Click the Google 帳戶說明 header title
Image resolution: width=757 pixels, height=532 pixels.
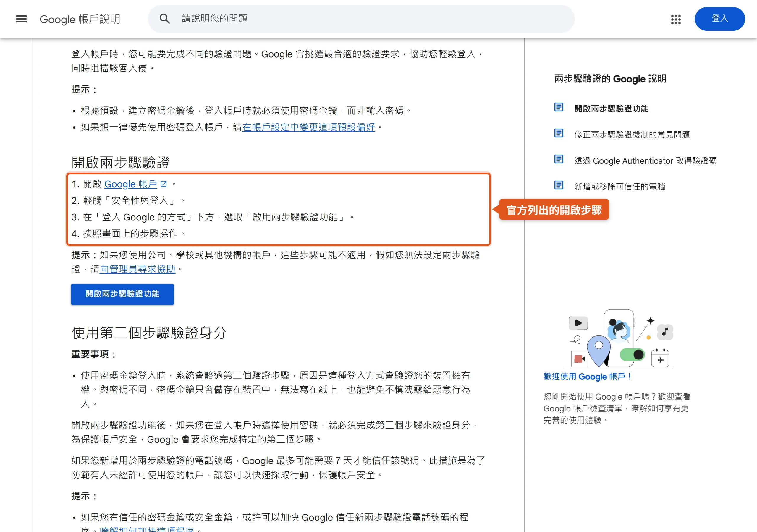80,19
